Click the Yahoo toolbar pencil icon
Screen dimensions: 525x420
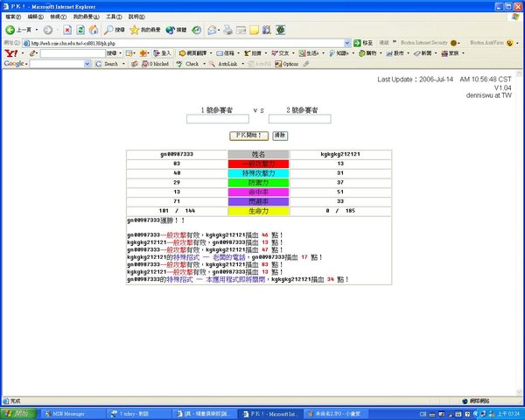(32, 53)
